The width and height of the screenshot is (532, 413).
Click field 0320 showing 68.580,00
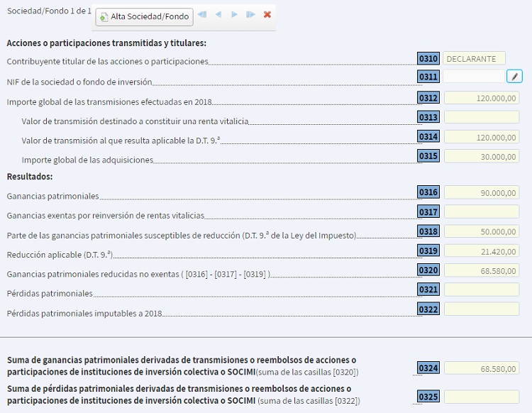click(x=482, y=270)
